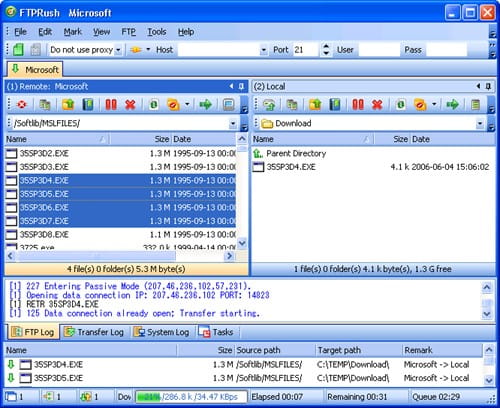The image size is (500, 408).
Task: Sort queue by Remark column
Action: [442, 350]
